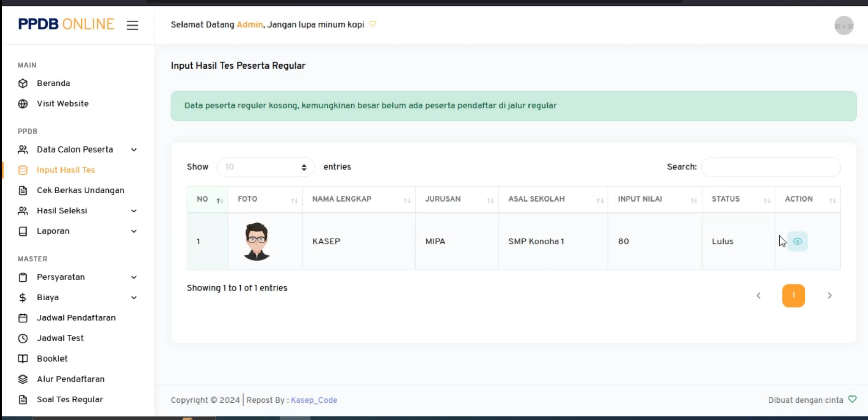Screen dimensions: 868x420
Task: Click the Persyaratan clipboard icon
Action: click(x=23, y=277)
